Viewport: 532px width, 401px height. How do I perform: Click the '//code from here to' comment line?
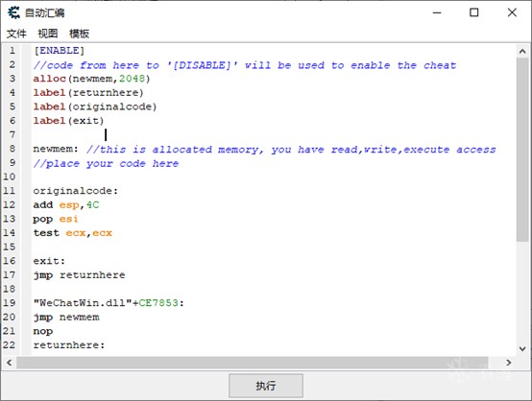pos(245,64)
